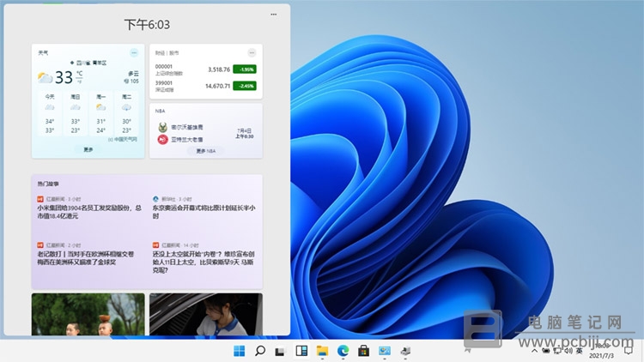This screenshot has width=644, height=362.
Task: Click the NBA widget title
Action: tap(161, 111)
